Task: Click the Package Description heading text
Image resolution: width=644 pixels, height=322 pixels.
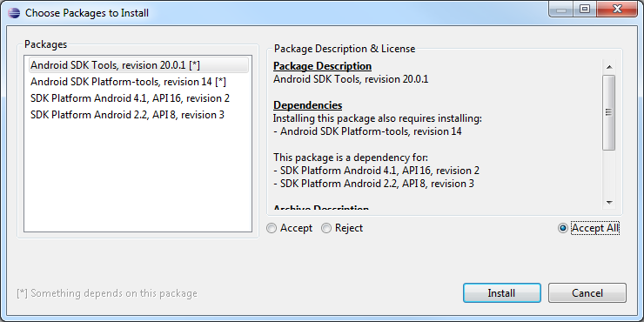Action: (x=322, y=66)
